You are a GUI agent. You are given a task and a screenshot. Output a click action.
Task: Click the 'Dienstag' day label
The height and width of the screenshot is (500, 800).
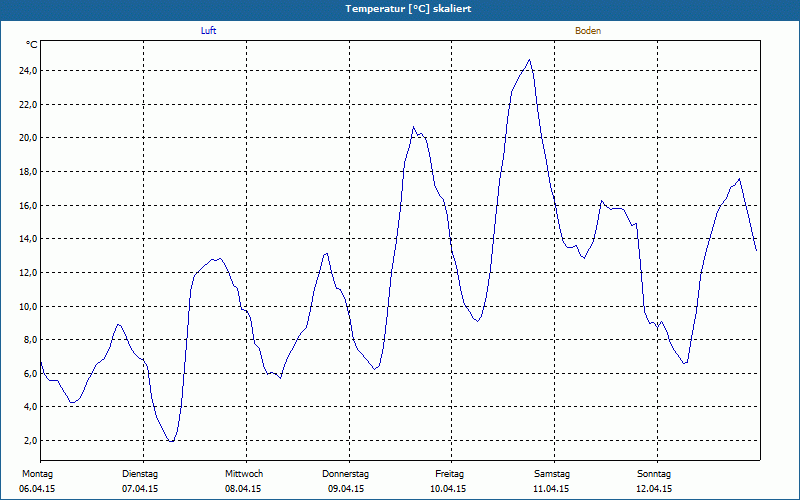(x=140, y=474)
